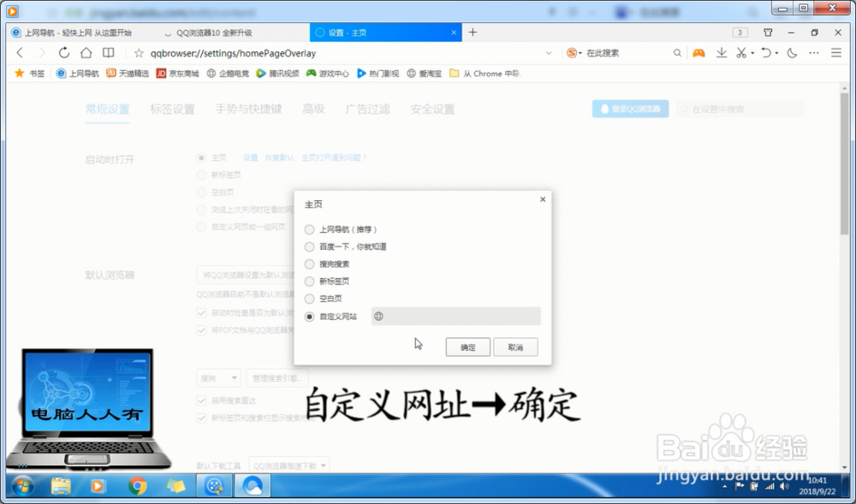Open the 京东商城 bookmark
The image size is (856, 504).
[x=178, y=73]
